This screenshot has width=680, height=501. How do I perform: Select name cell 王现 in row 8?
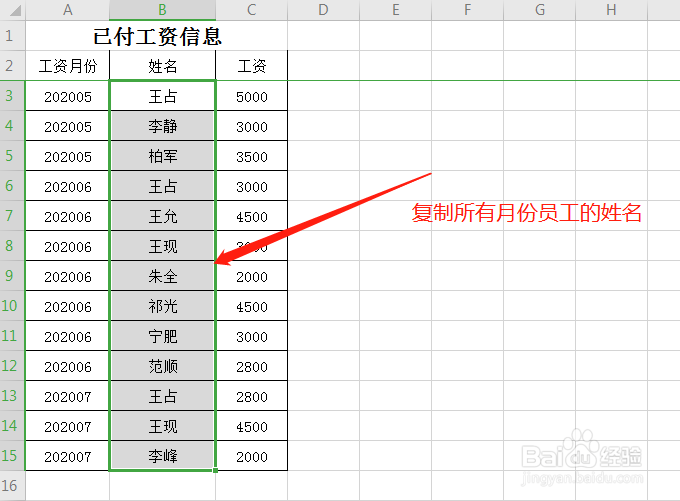162,246
